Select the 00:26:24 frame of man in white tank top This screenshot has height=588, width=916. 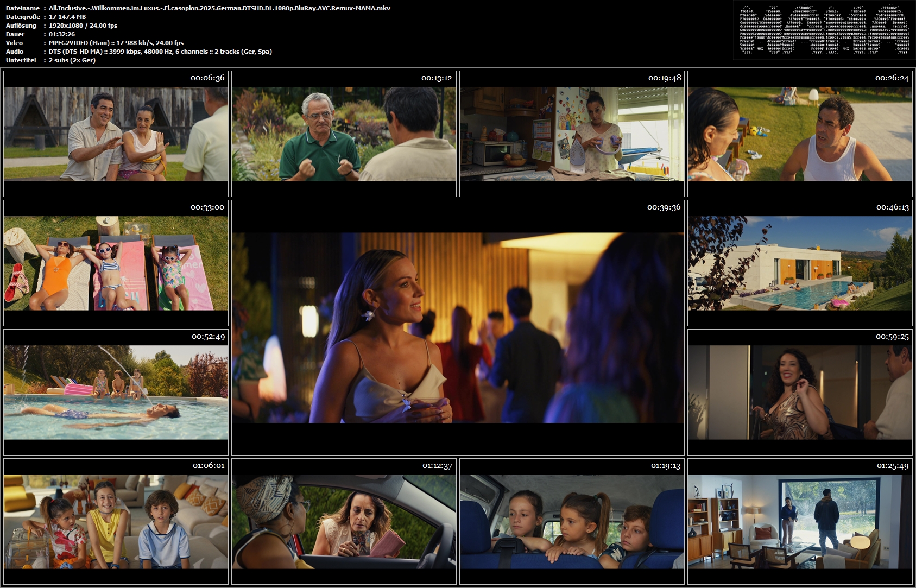[800, 134]
